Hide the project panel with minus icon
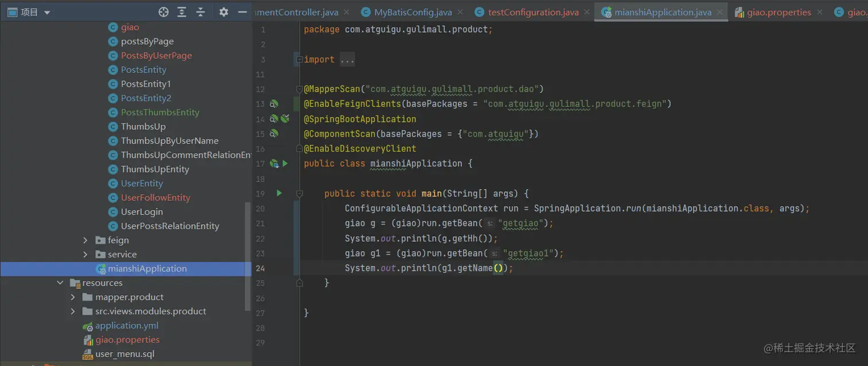 coord(242,12)
